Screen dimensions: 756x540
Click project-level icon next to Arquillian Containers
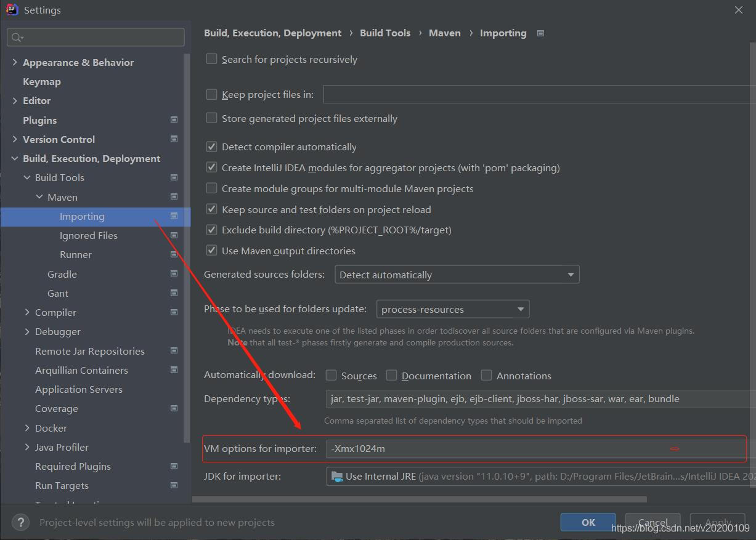(174, 370)
